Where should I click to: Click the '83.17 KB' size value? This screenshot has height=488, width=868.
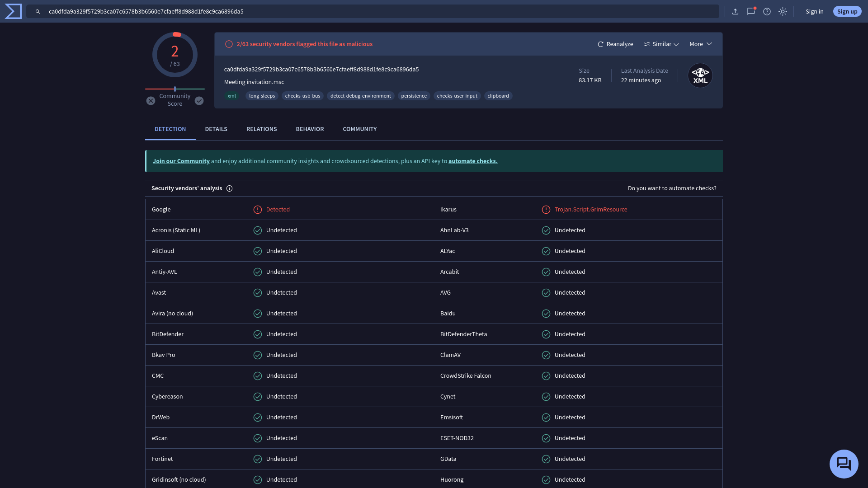tap(590, 80)
